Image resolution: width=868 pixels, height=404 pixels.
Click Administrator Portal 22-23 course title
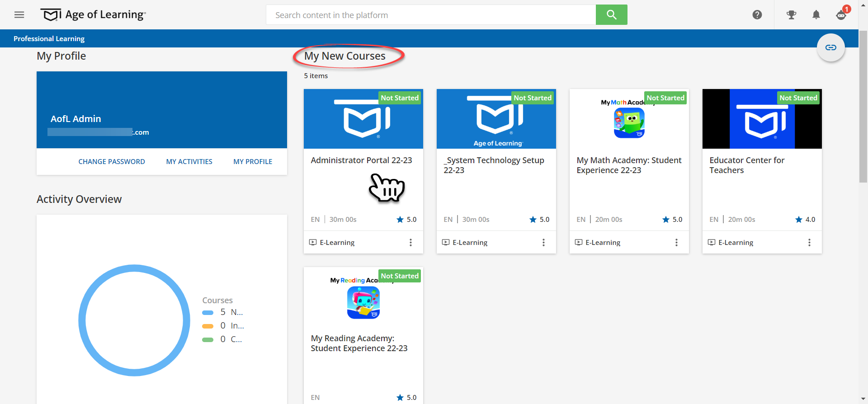tap(361, 160)
